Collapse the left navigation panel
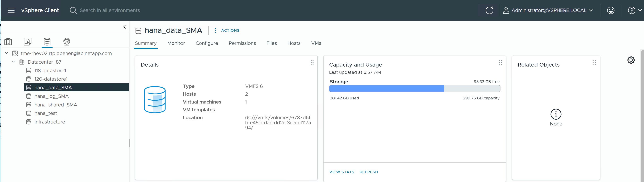Image resolution: width=644 pixels, height=182 pixels. [124, 27]
